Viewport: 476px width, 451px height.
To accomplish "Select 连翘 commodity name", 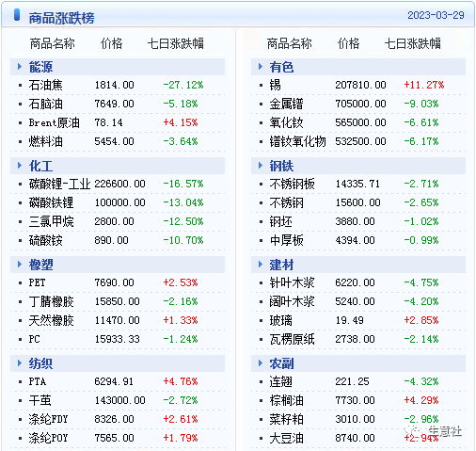I will (280, 381).
